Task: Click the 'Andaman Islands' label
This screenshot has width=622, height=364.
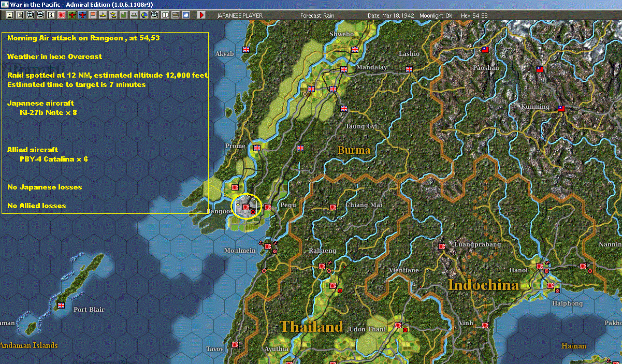Action: [x=29, y=345]
